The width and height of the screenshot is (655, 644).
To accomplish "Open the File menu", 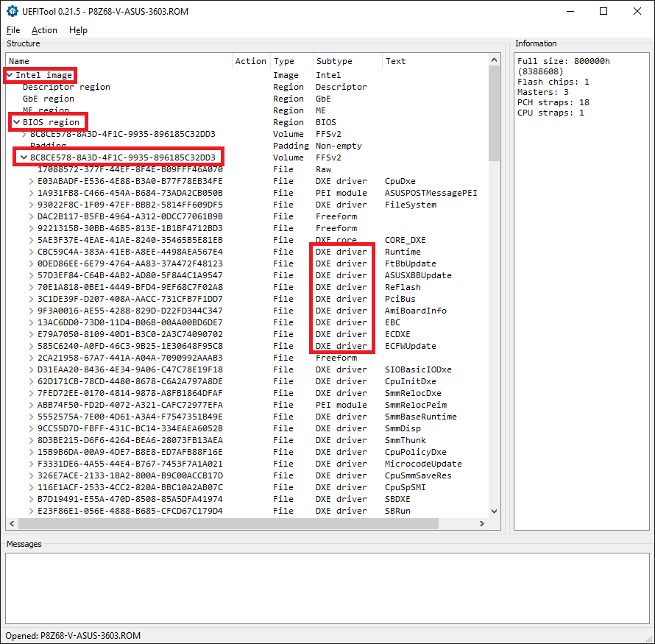I will click(13, 30).
